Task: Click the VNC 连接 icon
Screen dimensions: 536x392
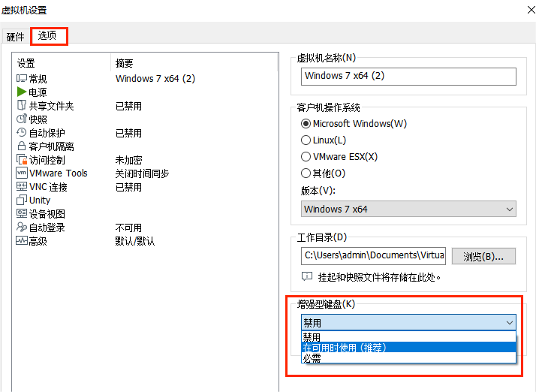Action: (x=22, y=187)
